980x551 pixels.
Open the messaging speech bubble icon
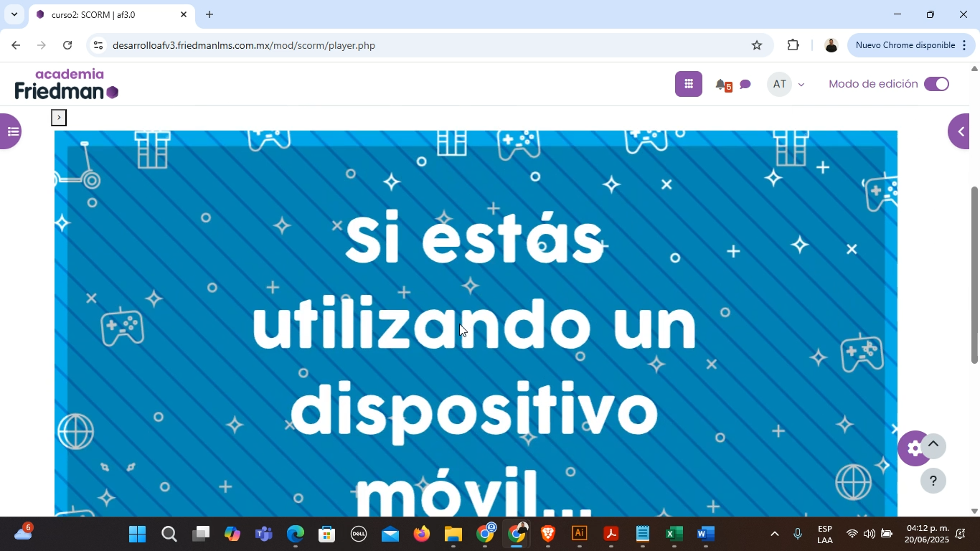(745, 84)
